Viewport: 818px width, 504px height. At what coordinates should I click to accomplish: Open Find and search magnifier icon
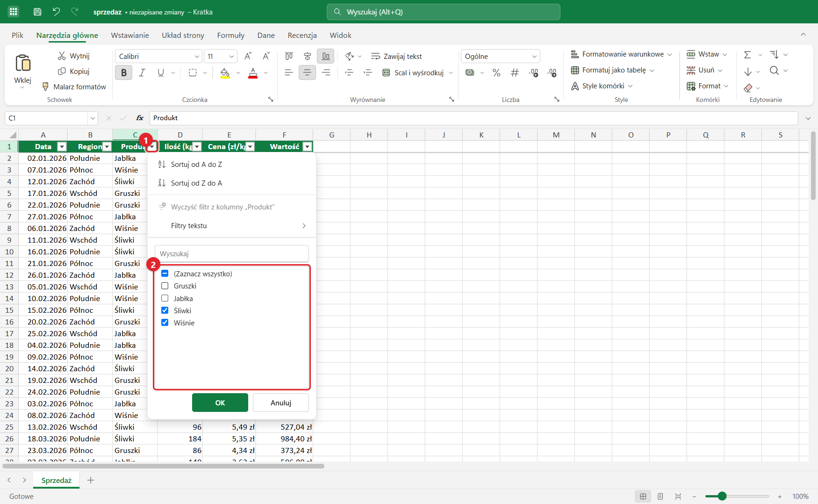coord(775,71)
